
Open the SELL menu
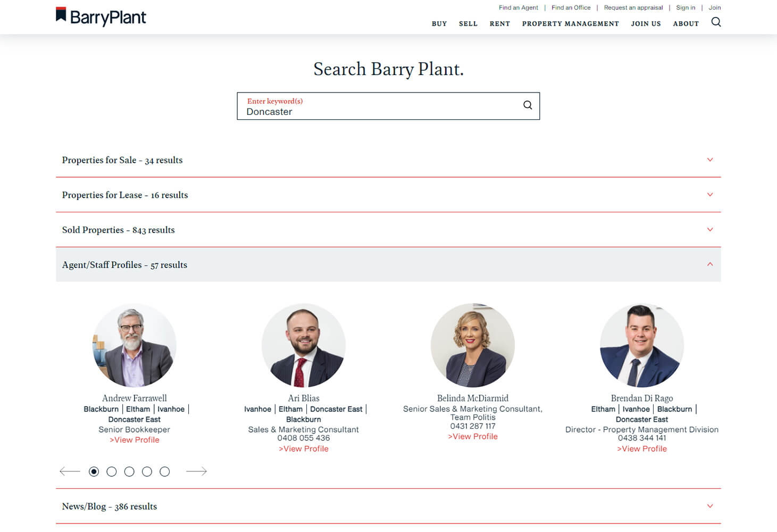click(x=468, y=24)
